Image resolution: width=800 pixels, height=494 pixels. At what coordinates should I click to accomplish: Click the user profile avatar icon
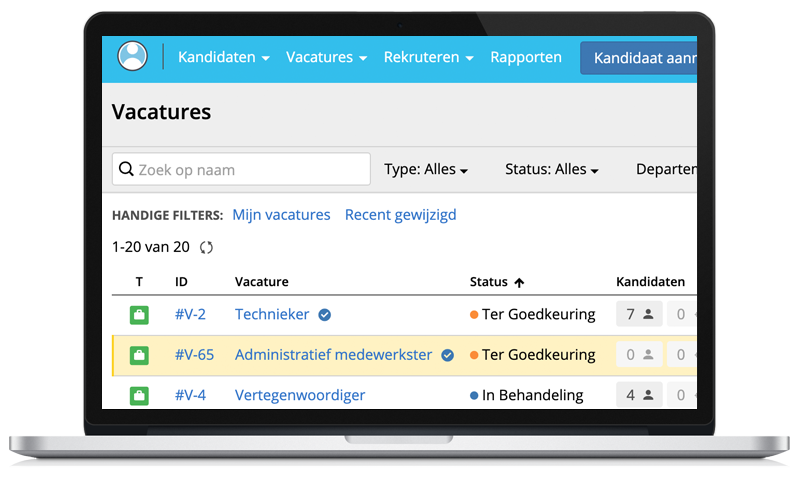tap(132, 56)
